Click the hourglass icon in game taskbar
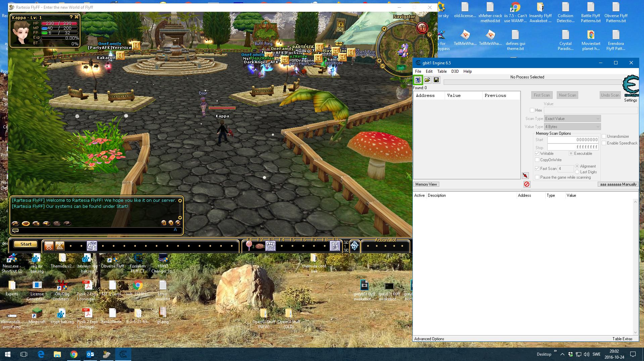644x361 pixels. click(60, 246)
